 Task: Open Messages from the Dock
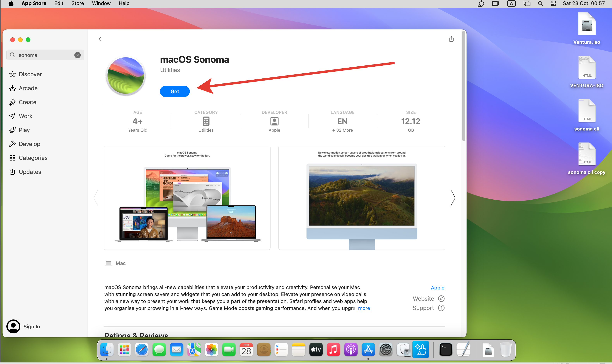pyautogui.click(x=159, y=349)
